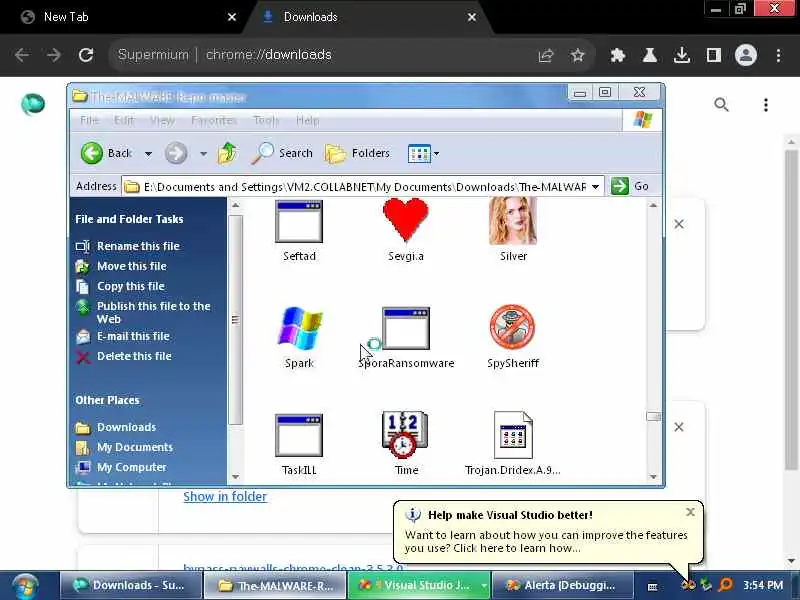Open the Favorites menu
The height and width of the screenshot is (600, 800).
coord(214,120)
